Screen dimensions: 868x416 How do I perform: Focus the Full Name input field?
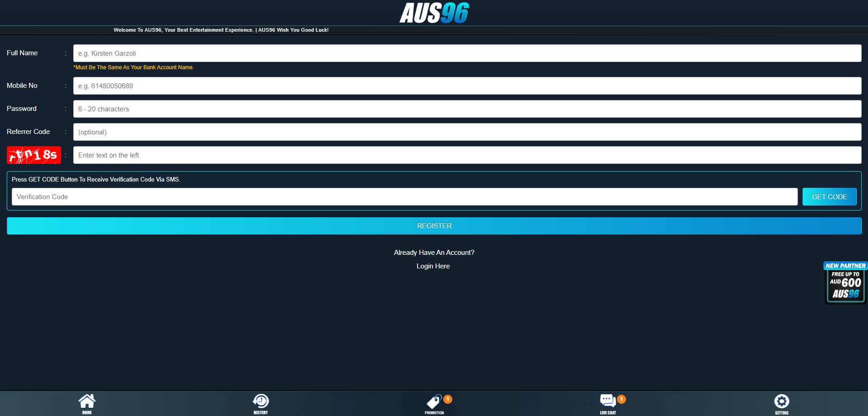[467, 53]
